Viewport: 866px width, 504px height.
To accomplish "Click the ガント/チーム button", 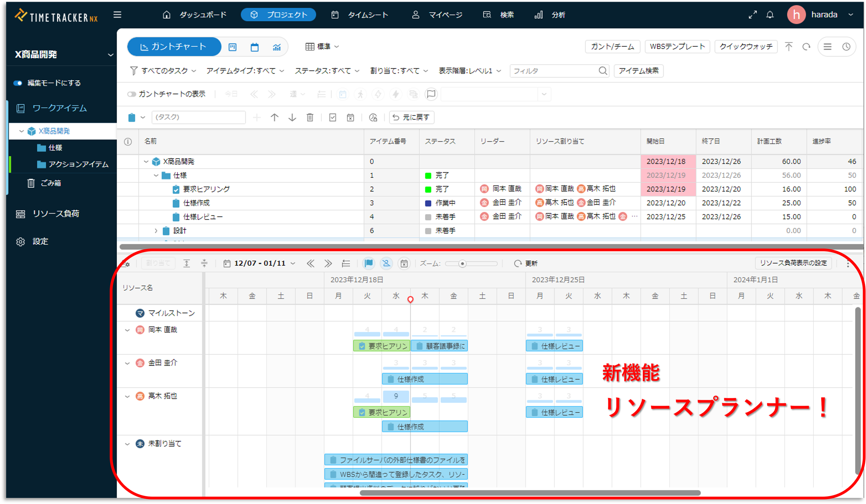I will [613, 47].
